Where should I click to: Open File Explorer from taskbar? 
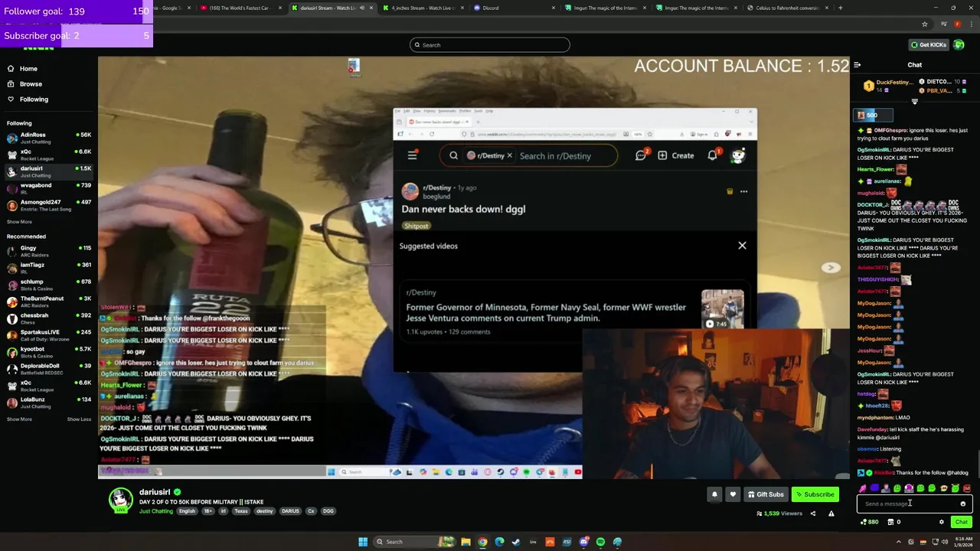[x=465, y=542]
